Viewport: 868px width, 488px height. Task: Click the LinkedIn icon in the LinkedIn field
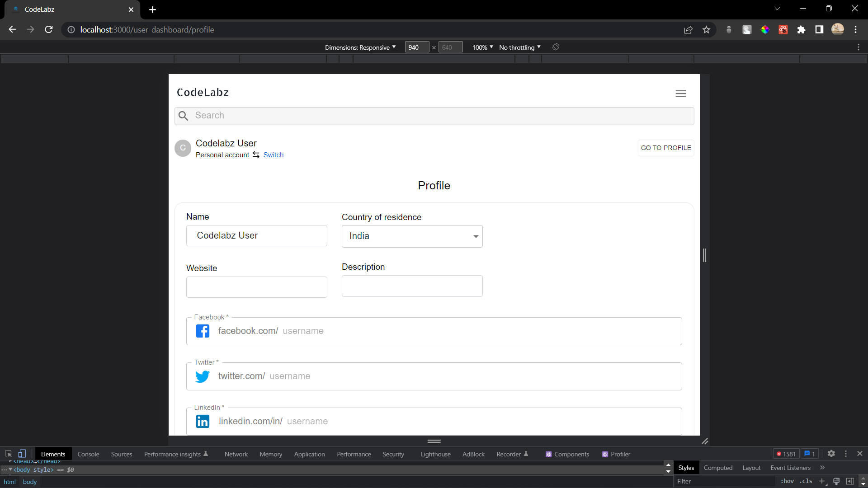coord(203,421)
